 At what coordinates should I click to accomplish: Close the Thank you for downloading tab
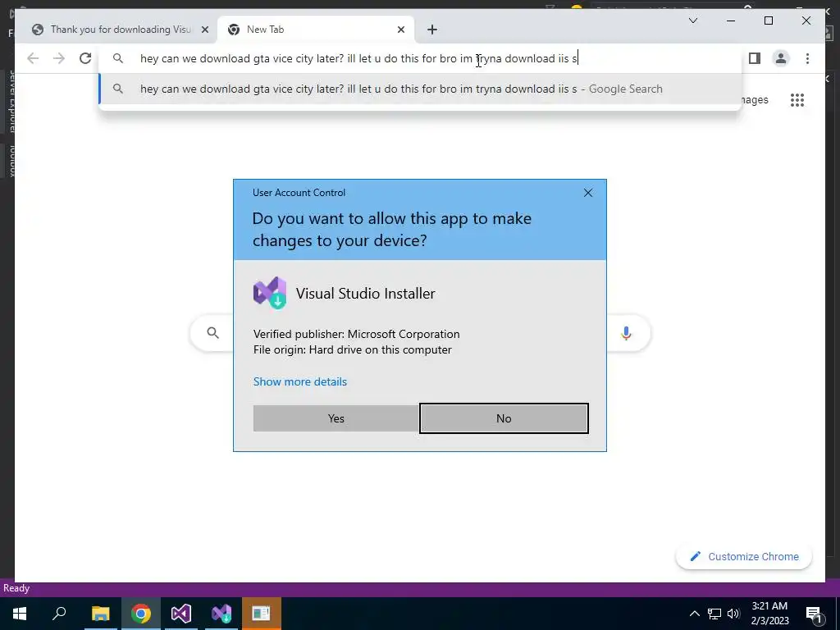click(x=204, y=30)
